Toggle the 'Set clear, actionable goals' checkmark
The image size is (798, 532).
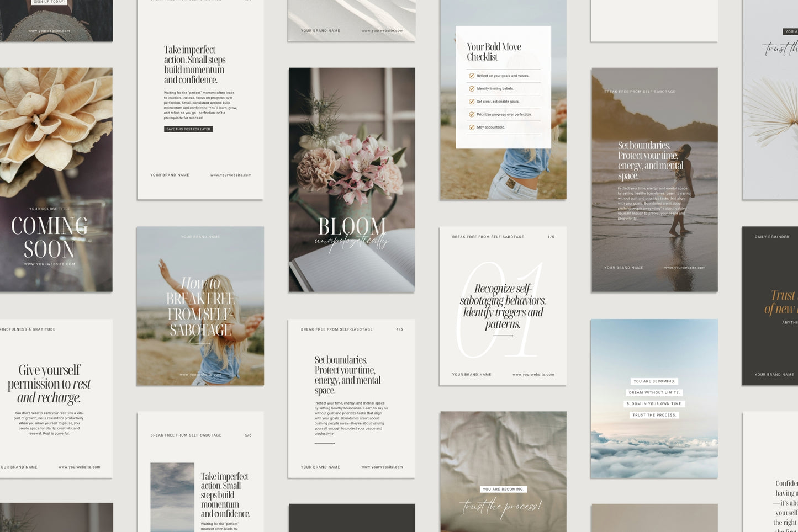click(472, 102)
